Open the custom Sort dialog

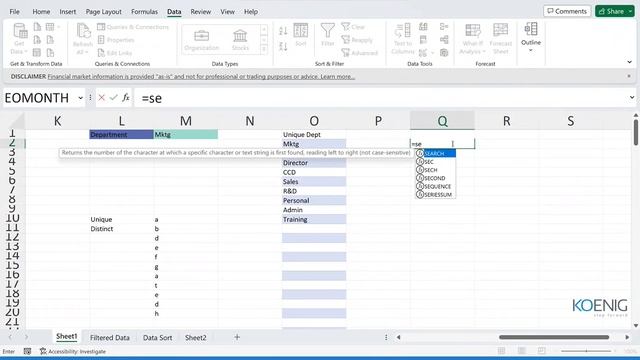coord(301,35)
